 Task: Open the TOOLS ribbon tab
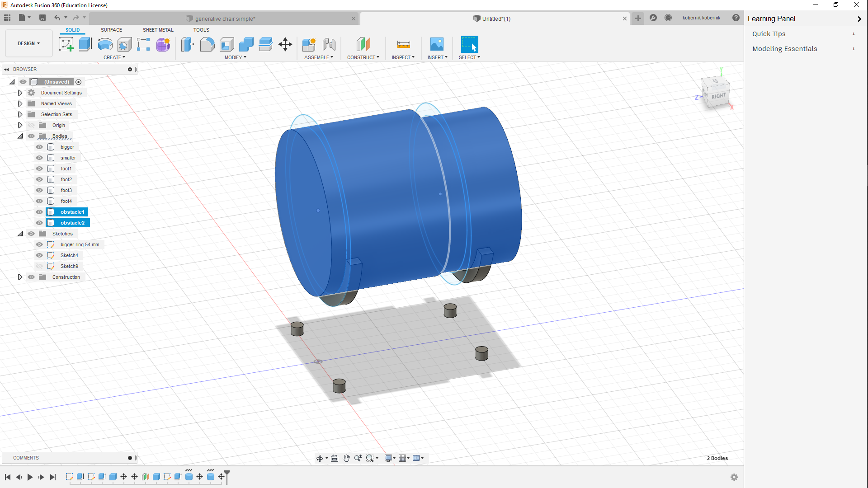201,30
